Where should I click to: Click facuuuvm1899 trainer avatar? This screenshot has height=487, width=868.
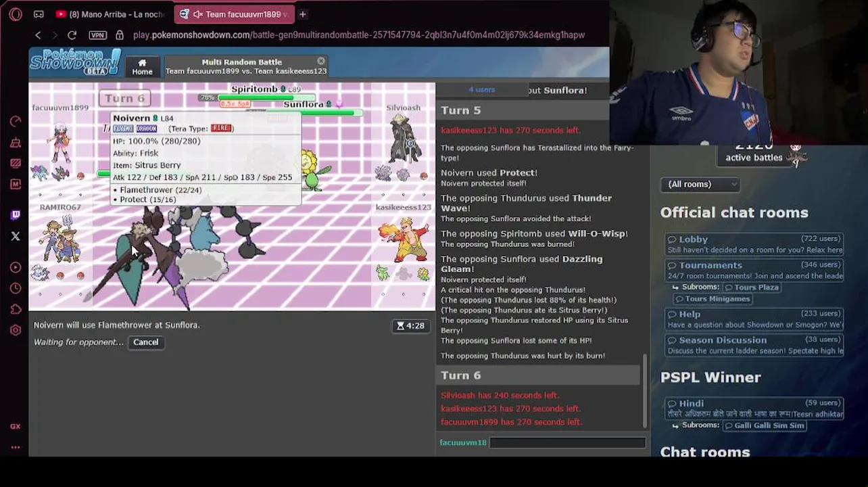[x=59, y=142]
